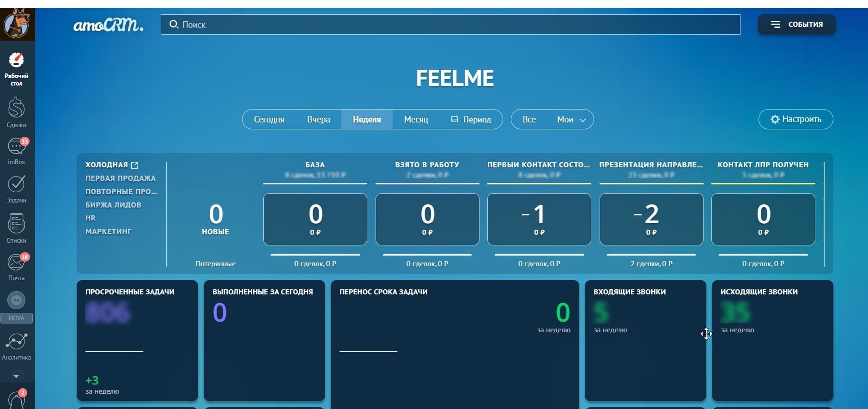This screenshot has width=868, height=409.
Task: Open the user avatar profile
Action: click(17, 24)
